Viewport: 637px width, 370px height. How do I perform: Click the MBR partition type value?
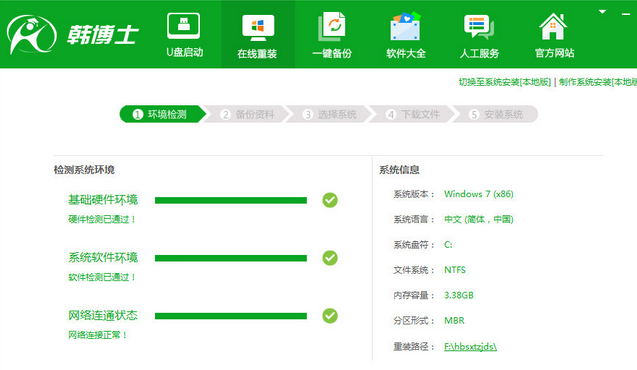coord(454,320)
